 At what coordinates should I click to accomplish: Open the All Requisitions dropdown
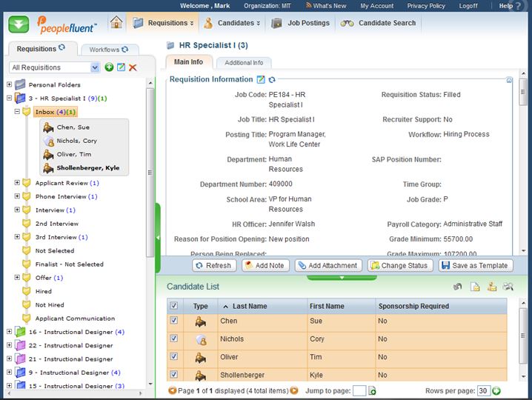94,67
